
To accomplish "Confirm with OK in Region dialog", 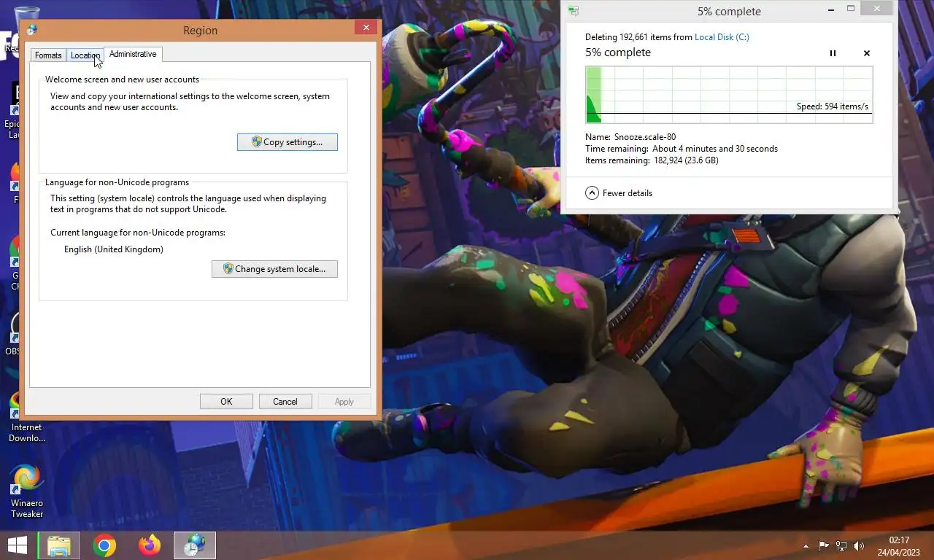I will [226, 402].
